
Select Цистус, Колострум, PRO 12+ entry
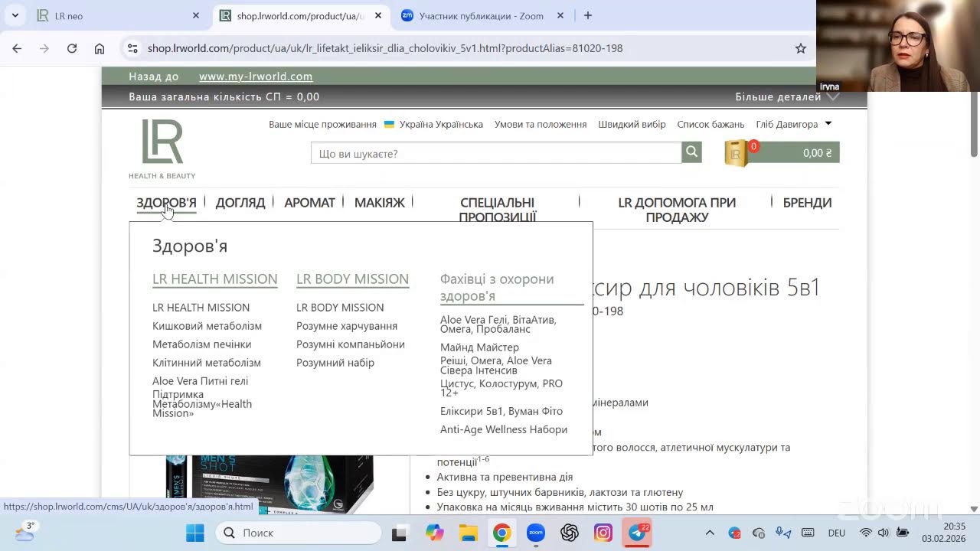point(501,388)
